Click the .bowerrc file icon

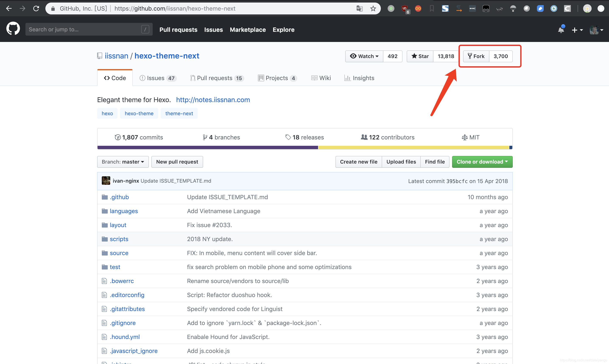(104, 281)
